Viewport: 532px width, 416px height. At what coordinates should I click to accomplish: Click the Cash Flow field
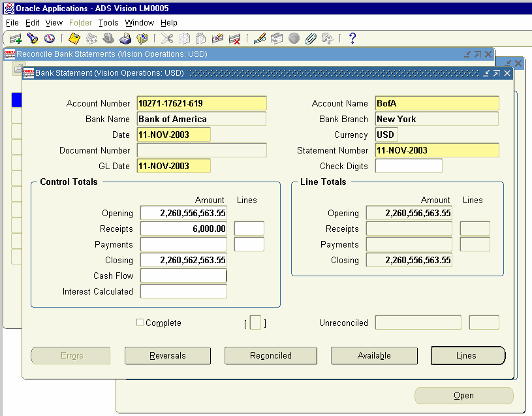(183, 276)
